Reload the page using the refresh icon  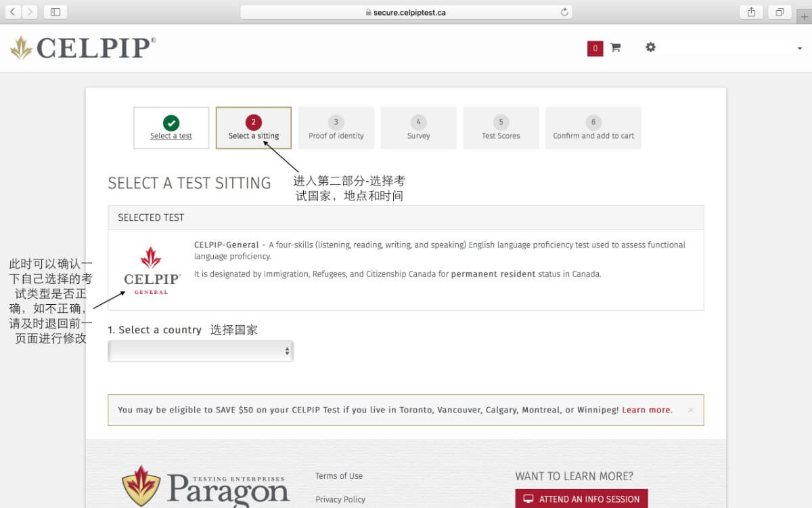coord(564,12)
